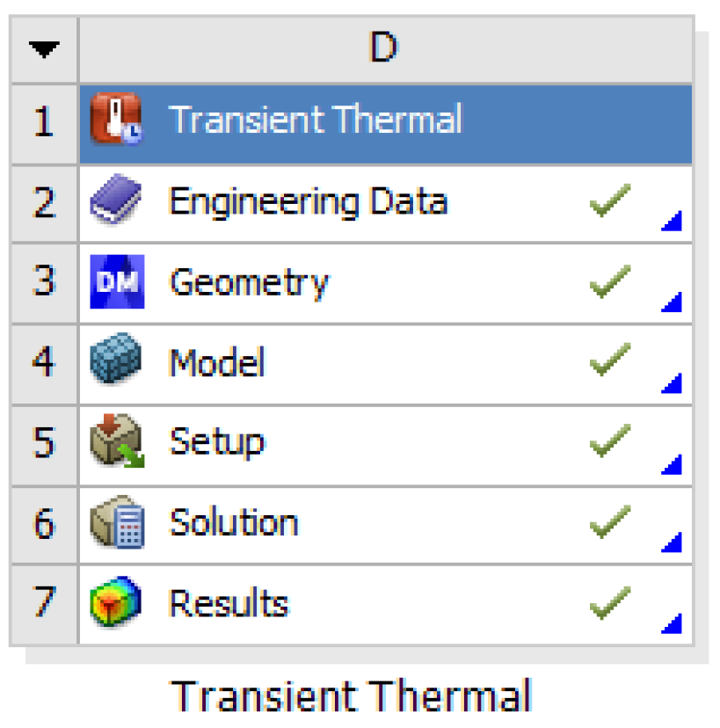Click Engineering Data green checkmark status
The height and width of the screenshot is (728, 720).
click(x=609, y=202)
